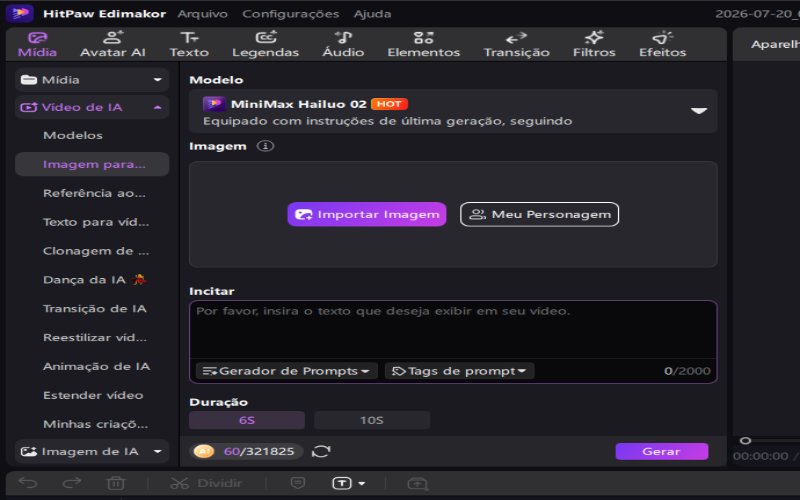Image resolution: width=800 pixels, height=500 pixels.
Task: Click the undo arrow icon
Action: click(x=28, y=483)
